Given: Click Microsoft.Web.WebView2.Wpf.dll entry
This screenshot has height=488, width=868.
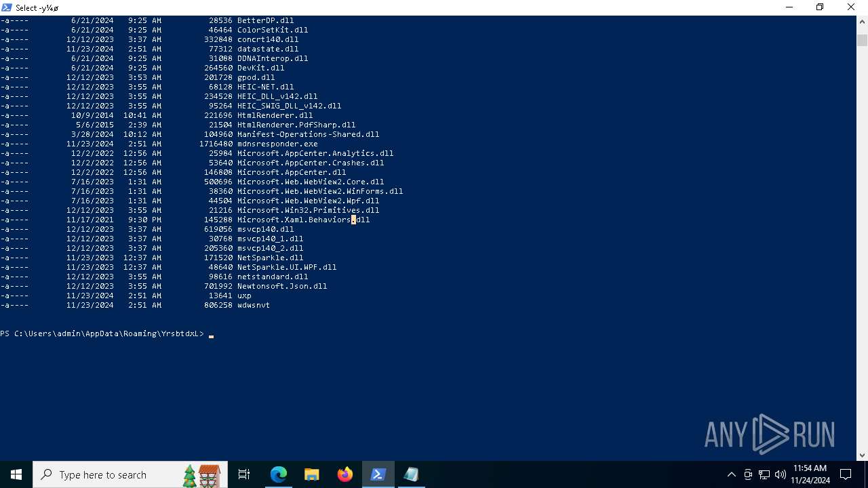Looking at the screenshot, I should (x=308, y=201).
